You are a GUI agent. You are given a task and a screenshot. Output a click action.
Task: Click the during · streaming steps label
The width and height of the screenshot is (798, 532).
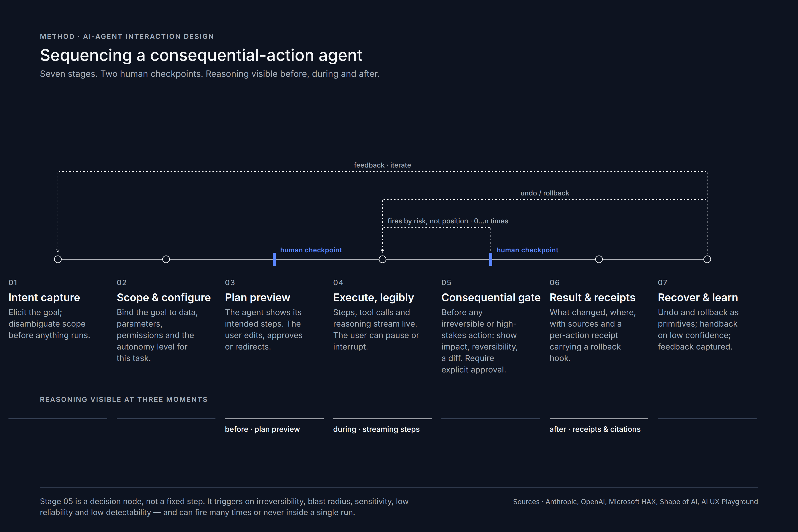pos(376,429)
